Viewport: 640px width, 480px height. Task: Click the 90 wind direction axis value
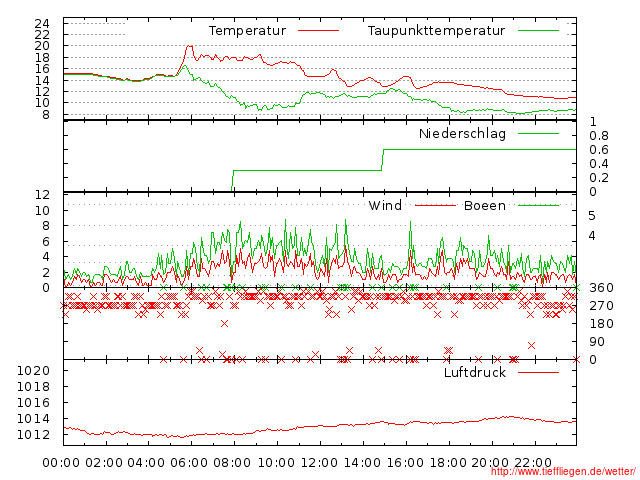point(597,342)
